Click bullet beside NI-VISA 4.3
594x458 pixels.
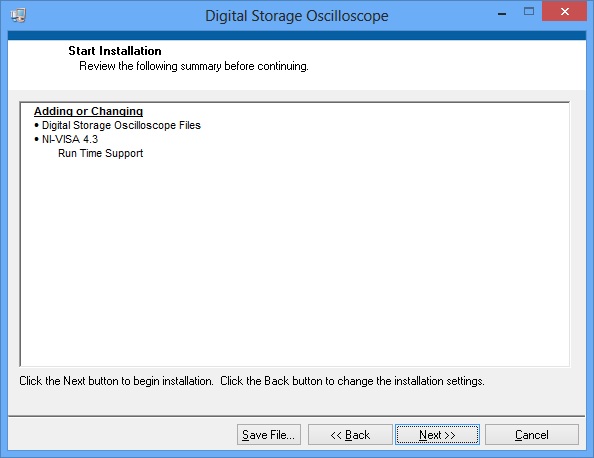tap(36, 139)
